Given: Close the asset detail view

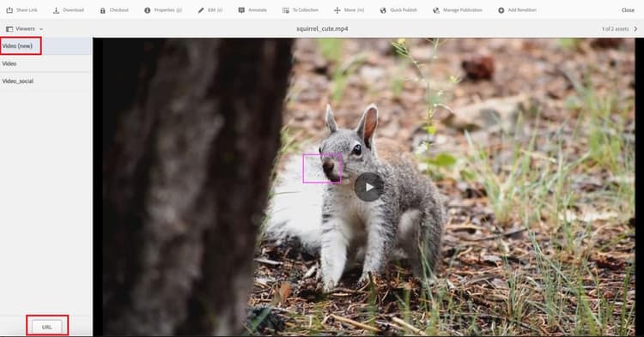Looking at the screenshot, I should pyautogui.click(x=628, y=9).
